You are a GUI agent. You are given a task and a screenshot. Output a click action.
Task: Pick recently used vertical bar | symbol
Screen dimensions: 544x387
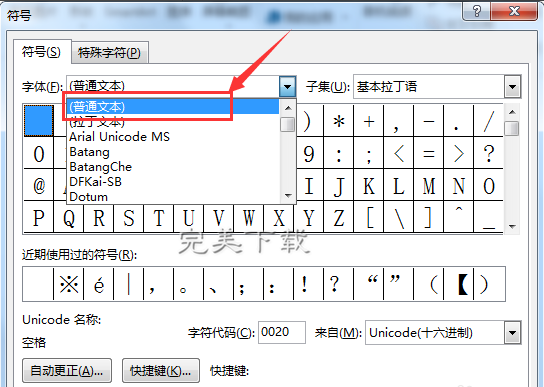point(129,284)
